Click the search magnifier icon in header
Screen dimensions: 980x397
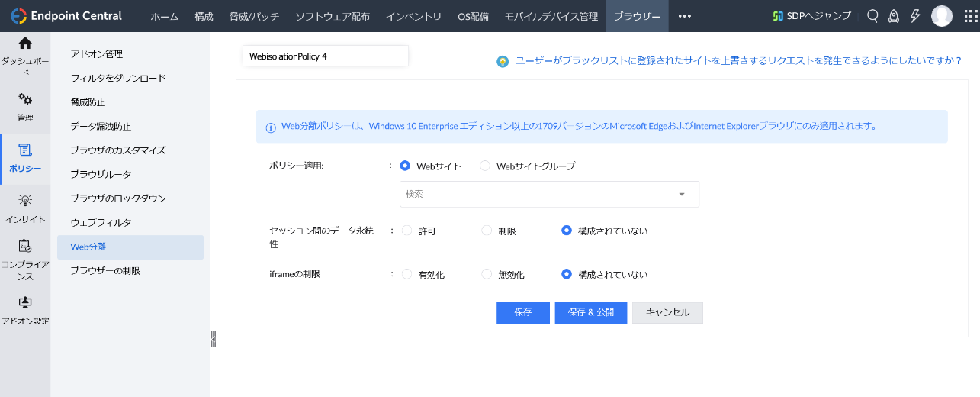[x=873, y=16]
